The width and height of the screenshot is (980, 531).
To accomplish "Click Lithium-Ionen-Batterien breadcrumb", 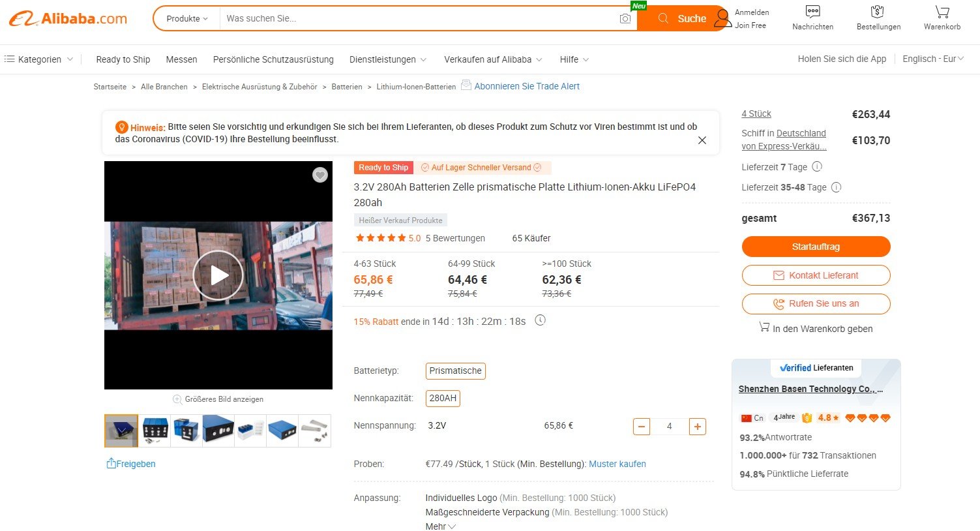I will 416,87.
